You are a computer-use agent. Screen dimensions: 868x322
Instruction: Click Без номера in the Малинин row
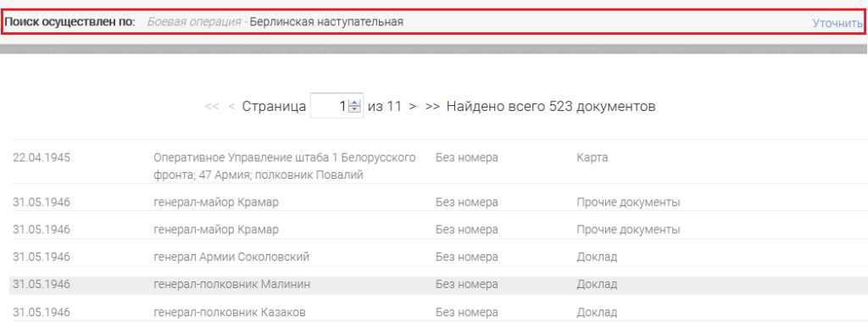click(x=467, y=285)
